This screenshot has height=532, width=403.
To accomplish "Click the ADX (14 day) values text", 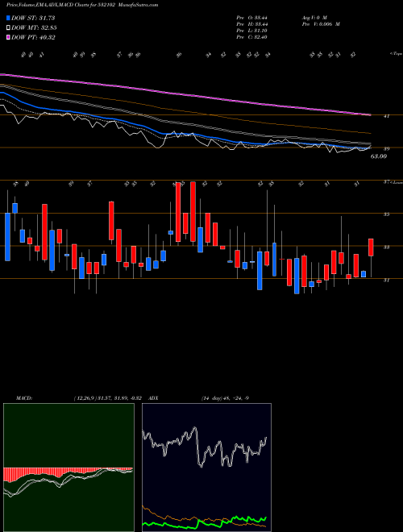I will pos(226,397).
